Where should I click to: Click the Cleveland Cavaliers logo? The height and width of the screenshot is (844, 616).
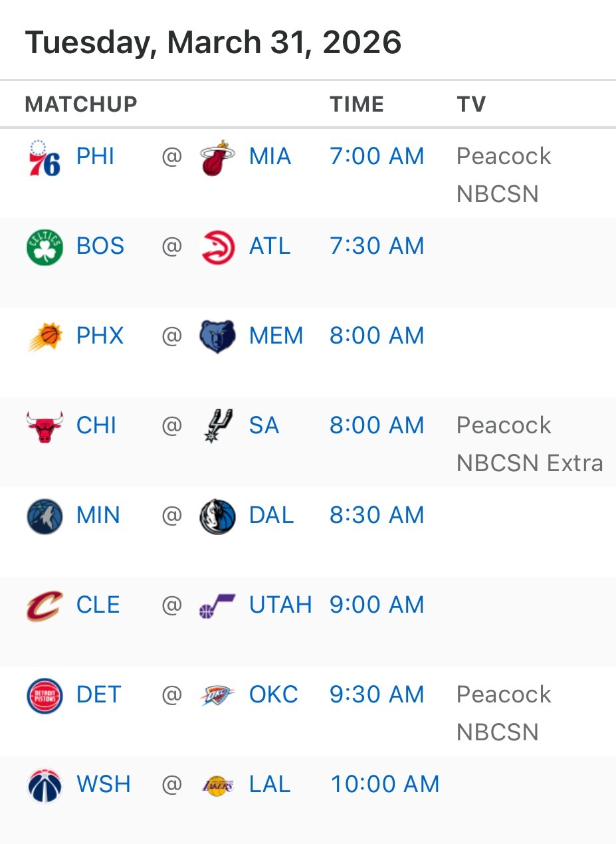[x=45, y=605]
